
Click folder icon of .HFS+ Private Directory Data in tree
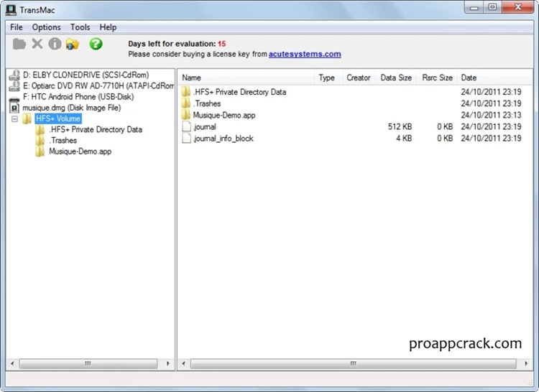(40, 130)
